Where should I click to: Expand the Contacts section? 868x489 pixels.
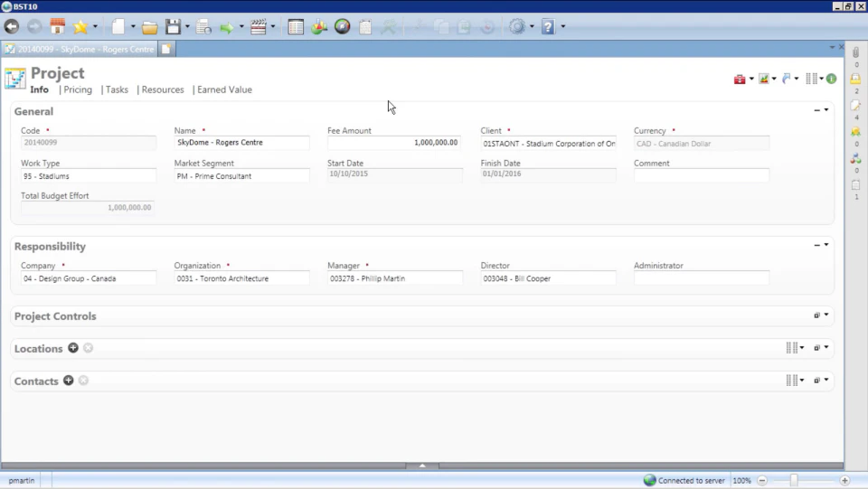pyautogui.click(x=817, y=381)
